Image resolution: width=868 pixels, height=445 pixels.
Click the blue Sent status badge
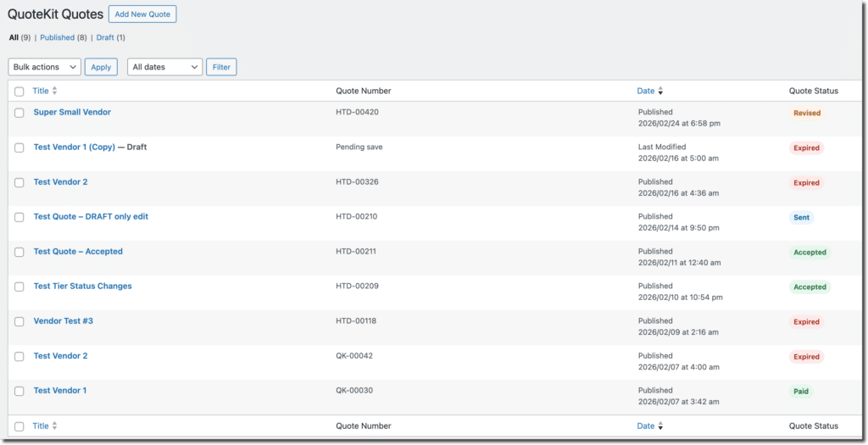pos(801,218)
